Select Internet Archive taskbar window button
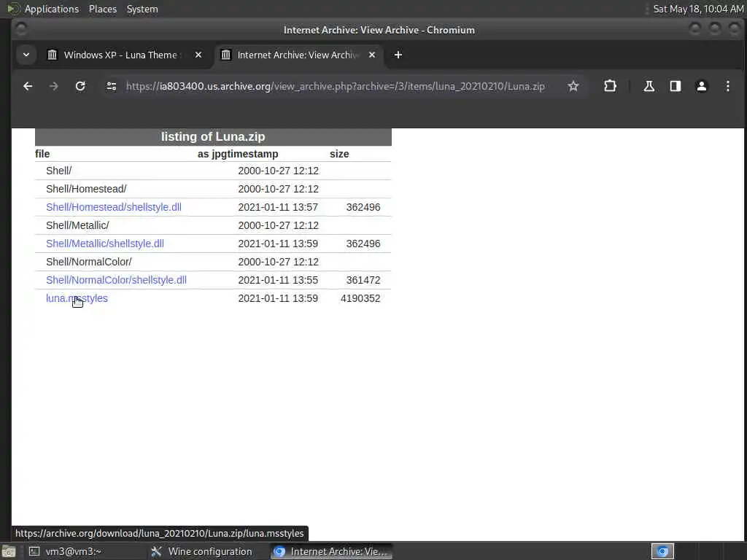This screenshot has width=747, height=560. pos(332,551)
